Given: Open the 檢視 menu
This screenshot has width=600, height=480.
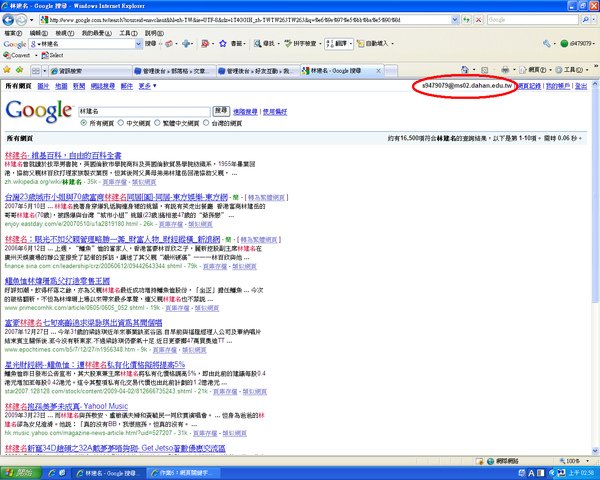Looking at the screenshot, I should coord(65,33).
